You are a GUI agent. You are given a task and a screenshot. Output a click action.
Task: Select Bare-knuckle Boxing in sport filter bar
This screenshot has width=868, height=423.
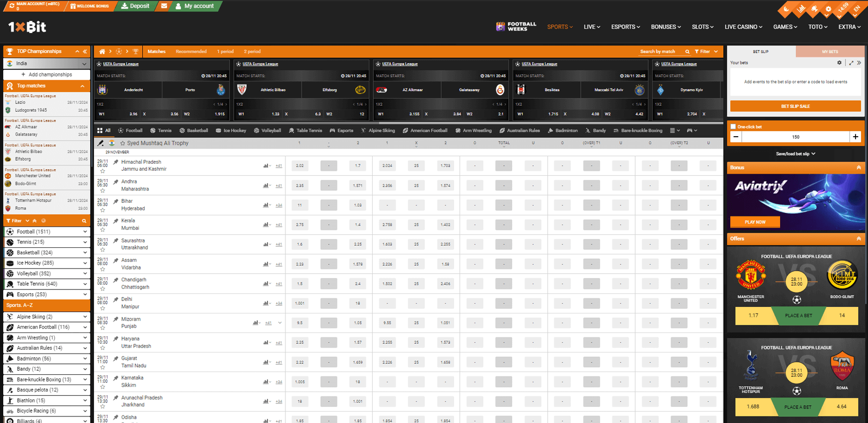point(638,131)
